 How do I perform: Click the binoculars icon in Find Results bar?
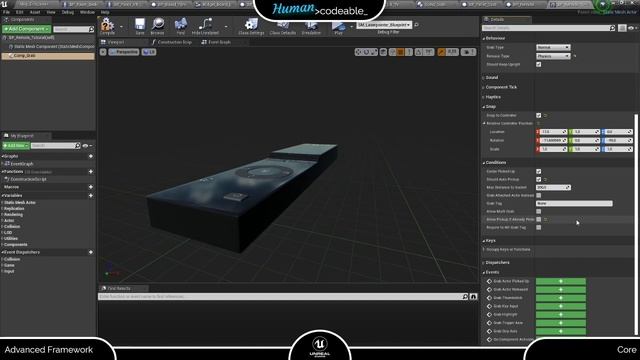pyautogui.click(x=473, y=297)
